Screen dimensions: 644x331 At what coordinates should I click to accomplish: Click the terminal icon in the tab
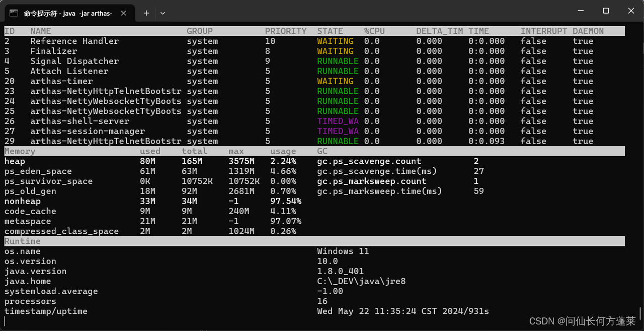(14, 13)
